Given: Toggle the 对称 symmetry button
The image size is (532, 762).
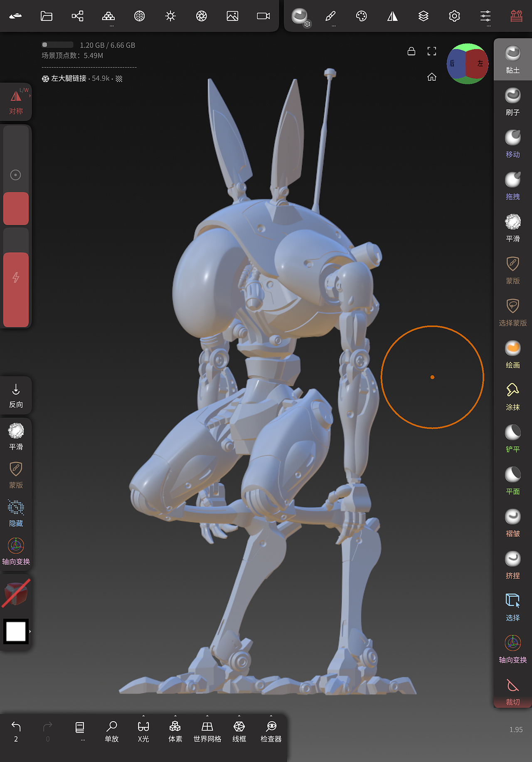Looking at the screenshot, I should click(x=16, y=102).
